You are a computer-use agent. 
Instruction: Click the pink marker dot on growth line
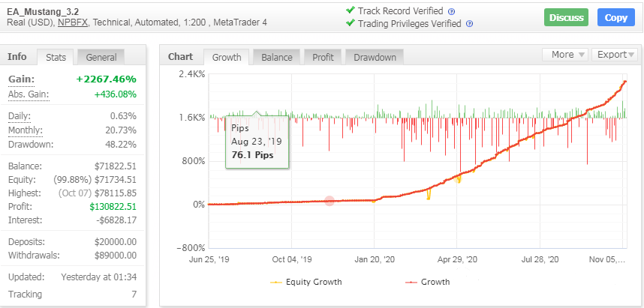329,201
